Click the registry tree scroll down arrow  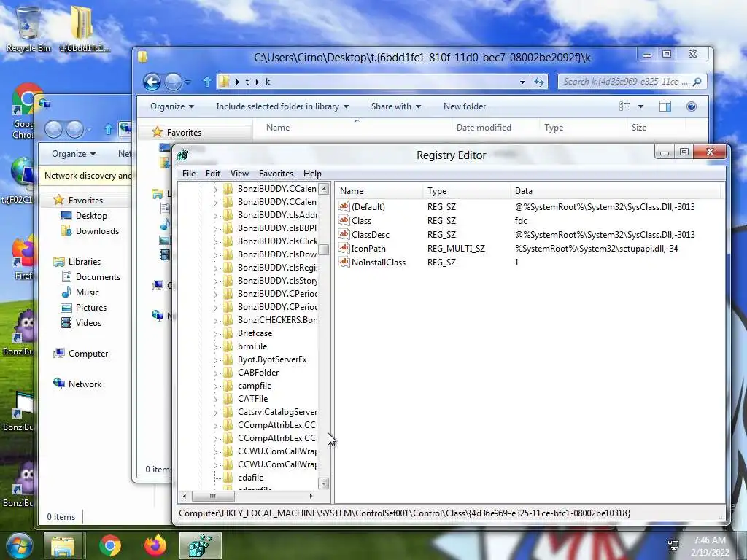tap(323, 483)
